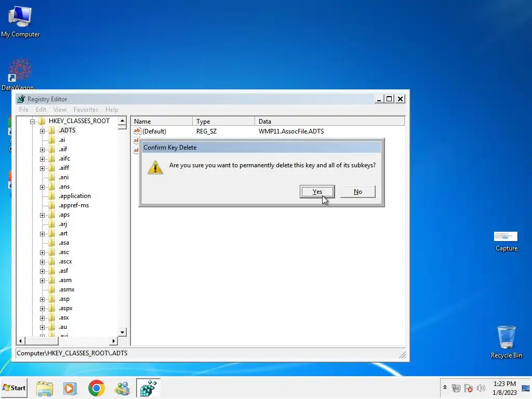532x399 pixels.
Task: Open Windows Media Player from the taskbar
Action: point(70,388)
